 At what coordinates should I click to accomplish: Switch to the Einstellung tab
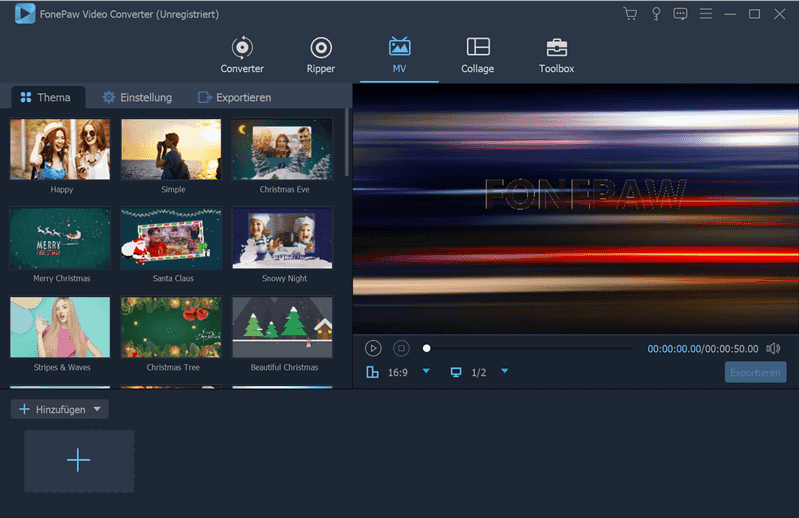click(x=137, y=97)
